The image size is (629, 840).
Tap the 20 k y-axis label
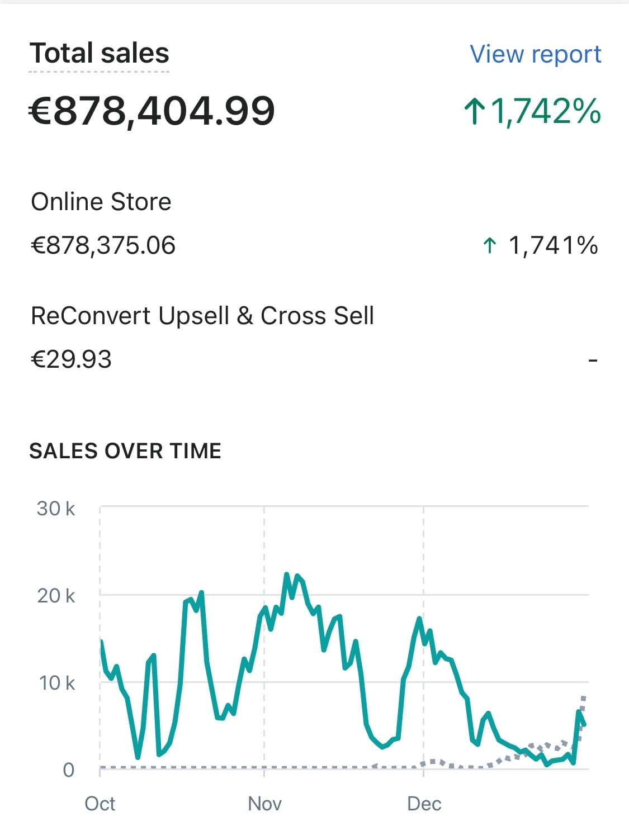pyautogui.click(x=55, y=596)
